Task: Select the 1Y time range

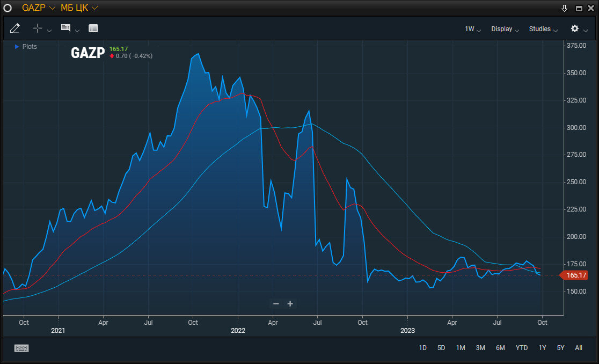Action: click(x=543, y=348)
